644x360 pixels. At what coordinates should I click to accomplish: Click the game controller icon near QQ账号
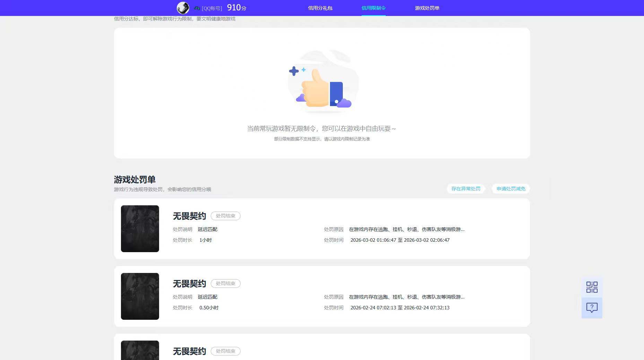point(197,8)
